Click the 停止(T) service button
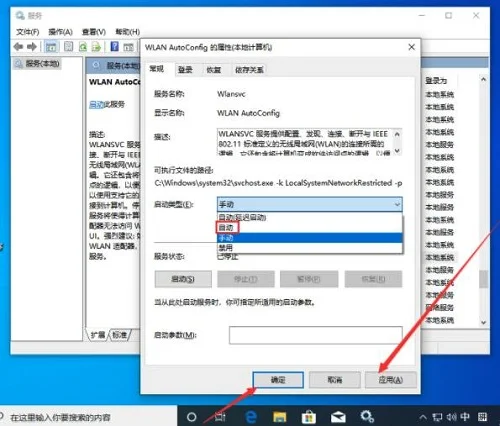 (246, 279)
